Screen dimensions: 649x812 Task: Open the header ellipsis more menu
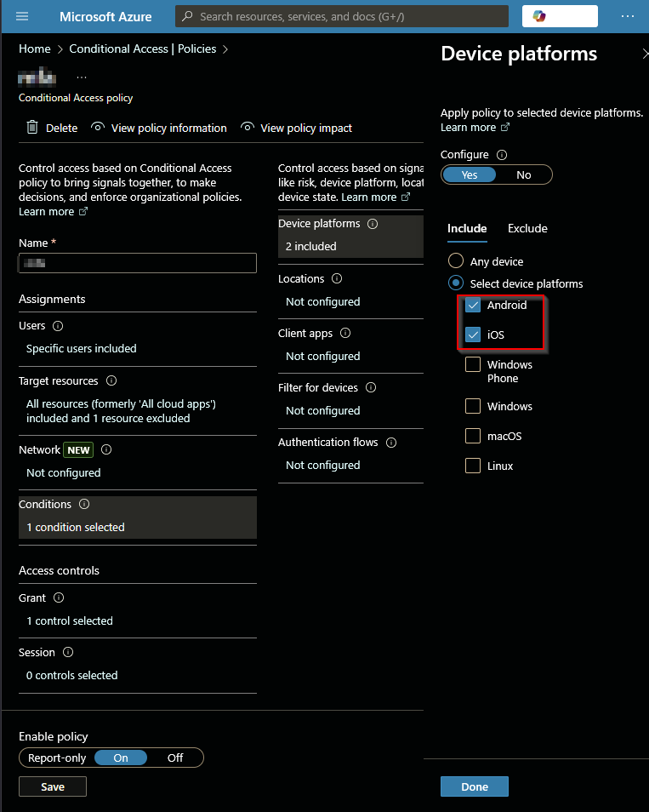(628, 16)
